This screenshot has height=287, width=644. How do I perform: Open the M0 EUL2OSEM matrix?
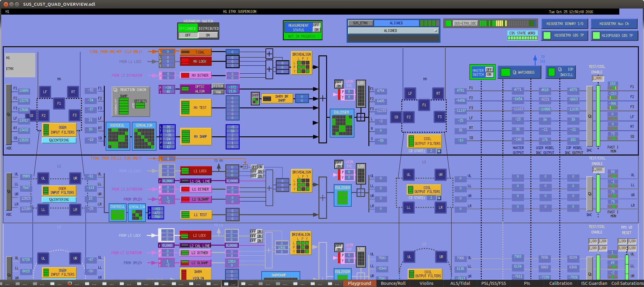[x=342, y=123]
